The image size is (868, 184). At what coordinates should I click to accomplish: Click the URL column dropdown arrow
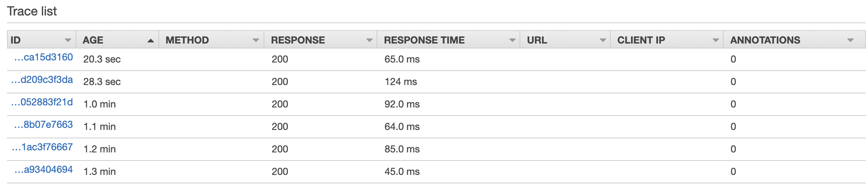click(603, 40)
